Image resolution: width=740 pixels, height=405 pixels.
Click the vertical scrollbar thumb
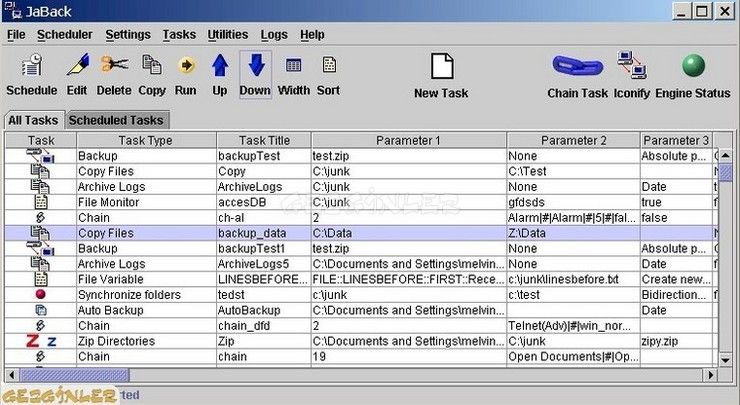[726, 172]
